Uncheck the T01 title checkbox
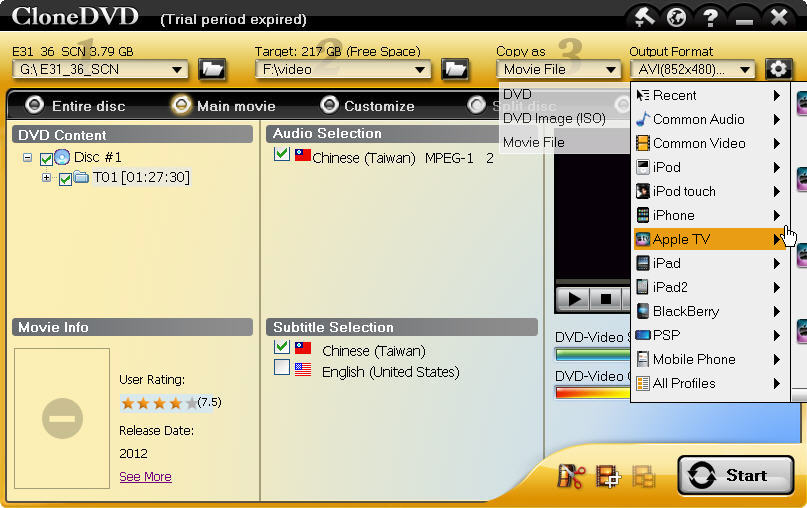807x508 pixels. (65, 179)
